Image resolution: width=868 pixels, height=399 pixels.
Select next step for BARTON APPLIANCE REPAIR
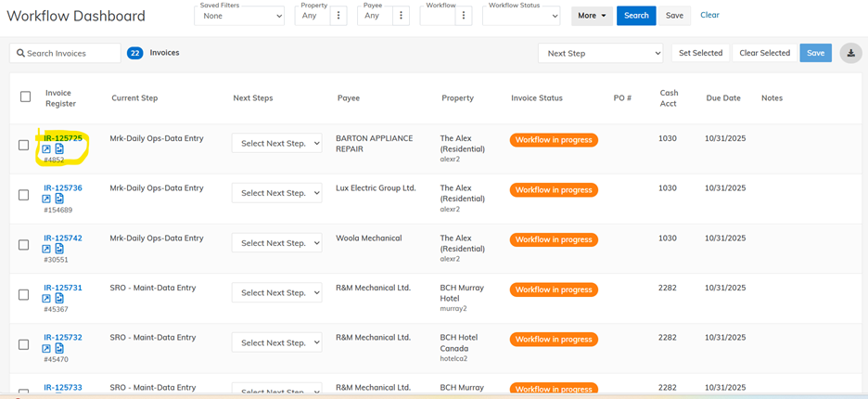pyautogui.click(x=276, y=144)
